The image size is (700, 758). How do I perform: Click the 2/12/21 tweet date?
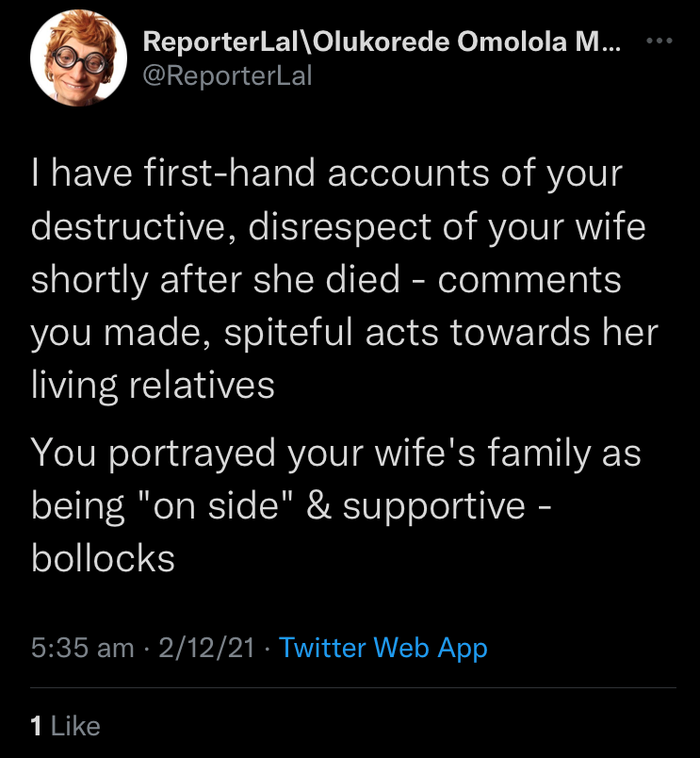207,648
